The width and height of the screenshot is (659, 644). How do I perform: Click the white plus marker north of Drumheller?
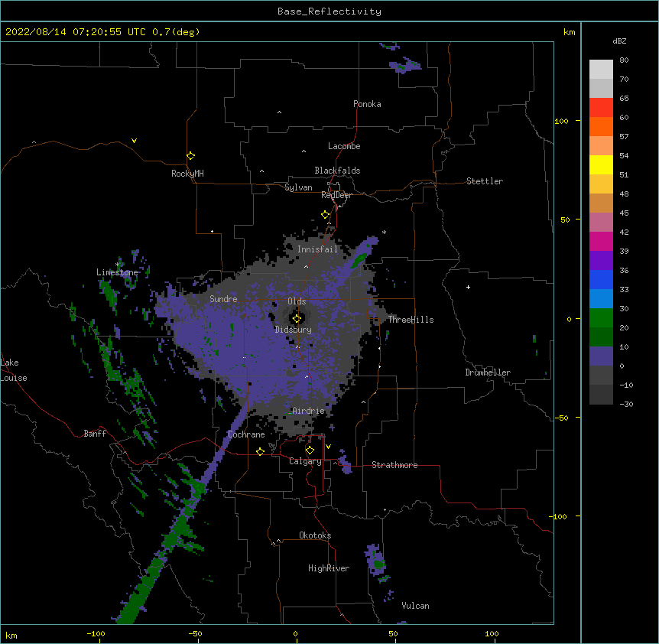468,287
